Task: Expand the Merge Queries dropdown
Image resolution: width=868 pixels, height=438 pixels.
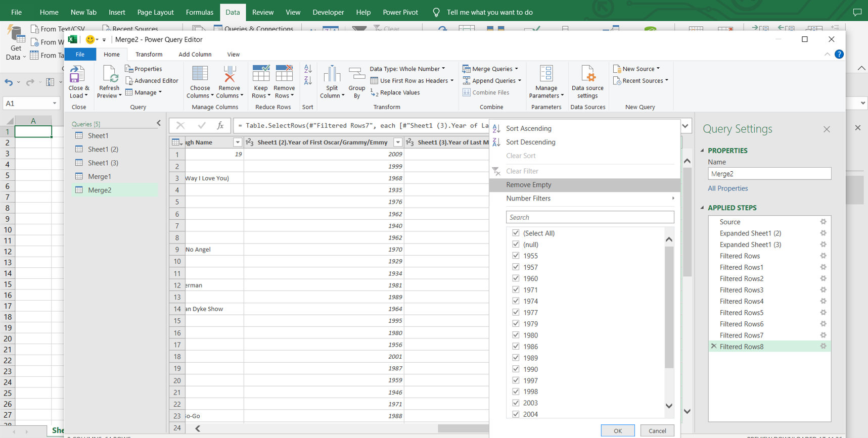Action: click(x=516, y=69)
